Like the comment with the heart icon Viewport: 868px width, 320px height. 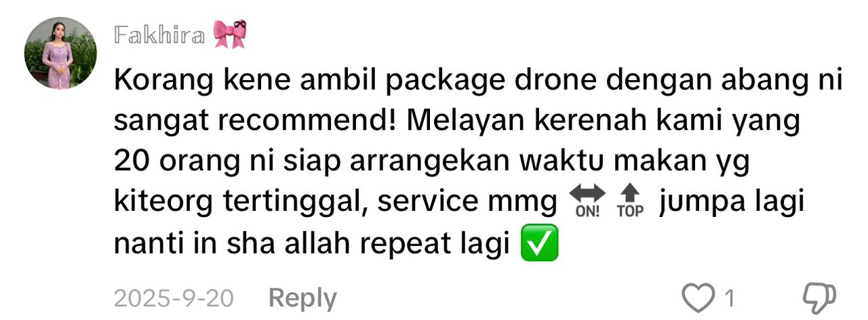coord(698,297)
